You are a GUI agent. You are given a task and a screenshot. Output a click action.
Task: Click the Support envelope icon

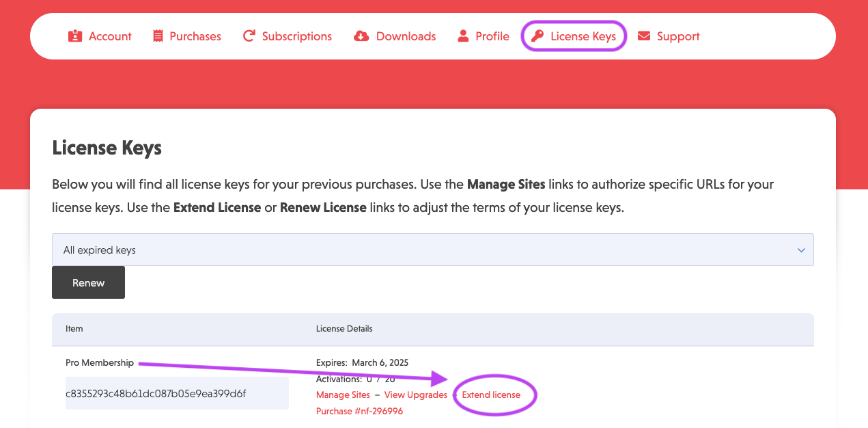click(x=643, y=36)
